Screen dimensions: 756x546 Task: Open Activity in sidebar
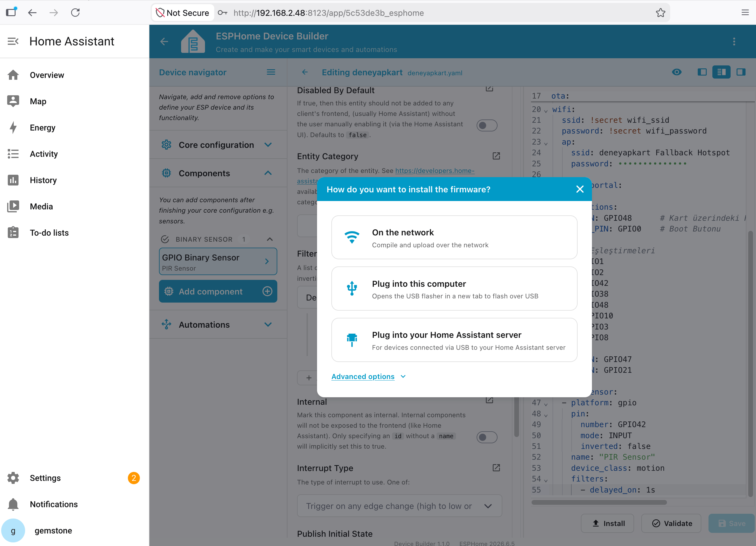[74, 154]
